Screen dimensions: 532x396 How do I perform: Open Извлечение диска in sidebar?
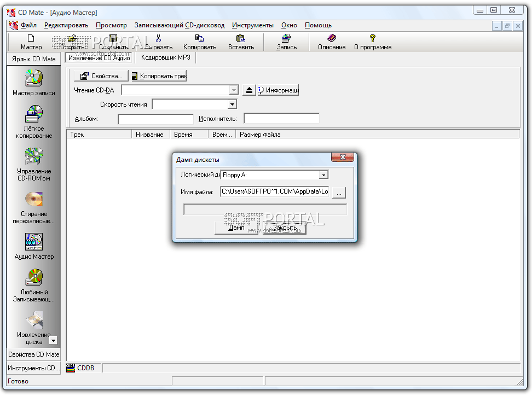[x=33, y=328]
